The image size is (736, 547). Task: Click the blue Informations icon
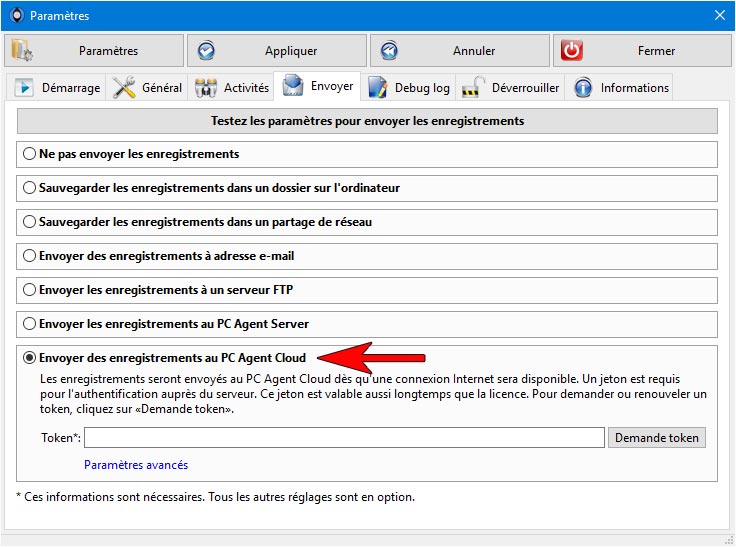pos(583,88)
